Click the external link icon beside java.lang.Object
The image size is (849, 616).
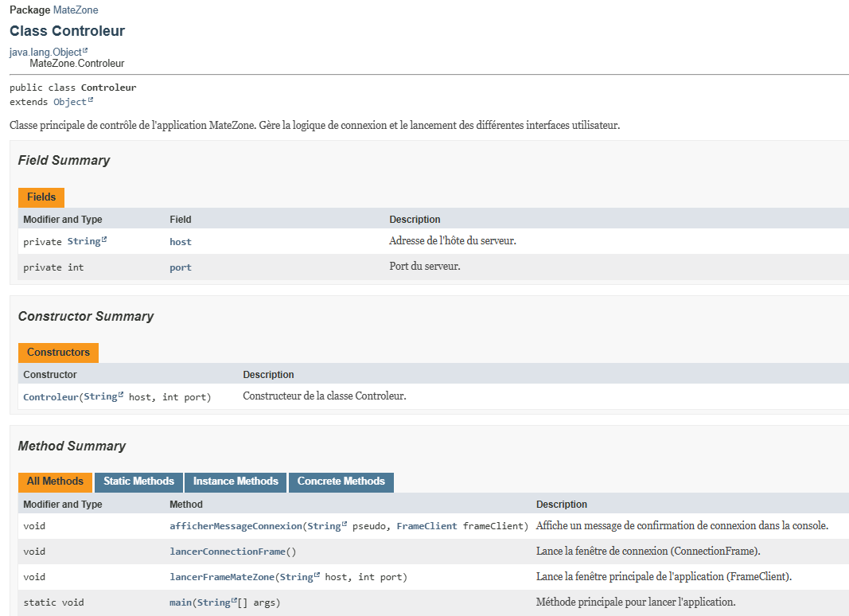coord(85,51)
